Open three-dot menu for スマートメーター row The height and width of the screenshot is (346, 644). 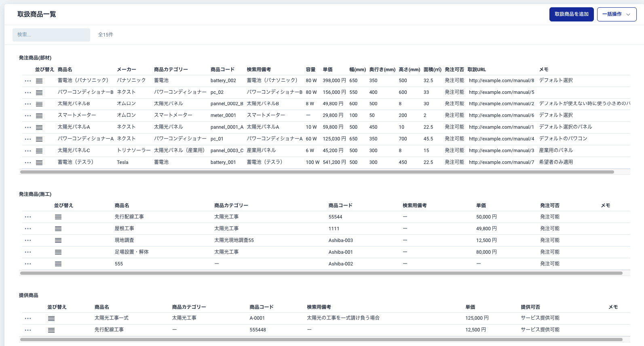(28, 116)
